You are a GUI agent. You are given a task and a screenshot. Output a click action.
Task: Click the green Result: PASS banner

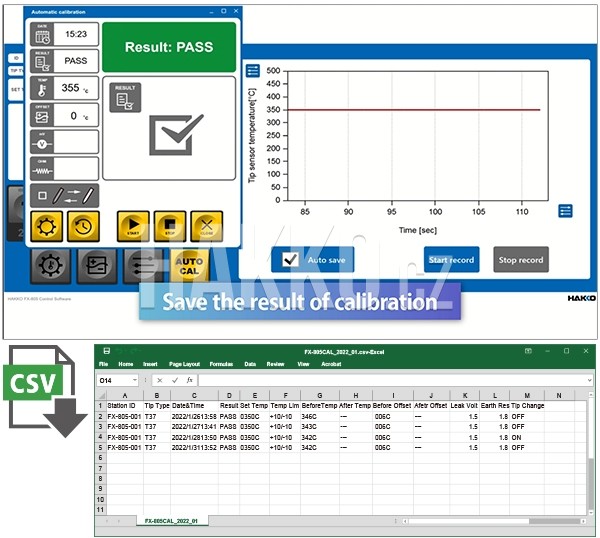[x=169, y=47]
